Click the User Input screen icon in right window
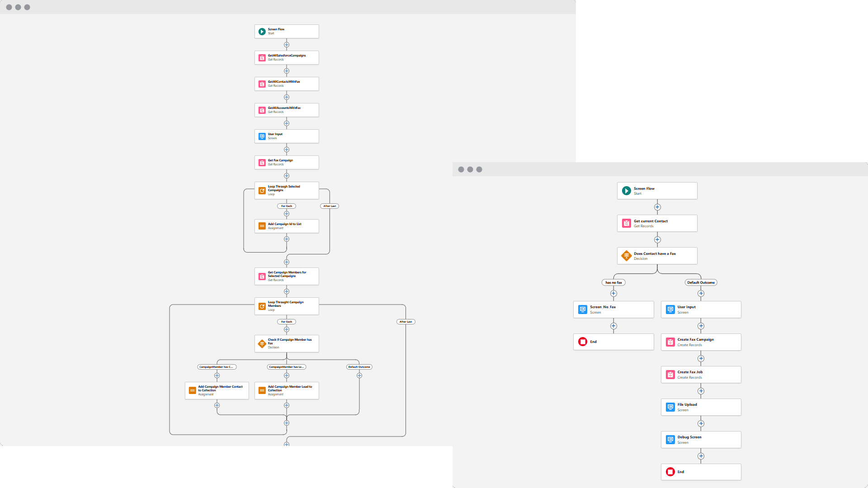 pyautogui.click(x=670, y=310)
